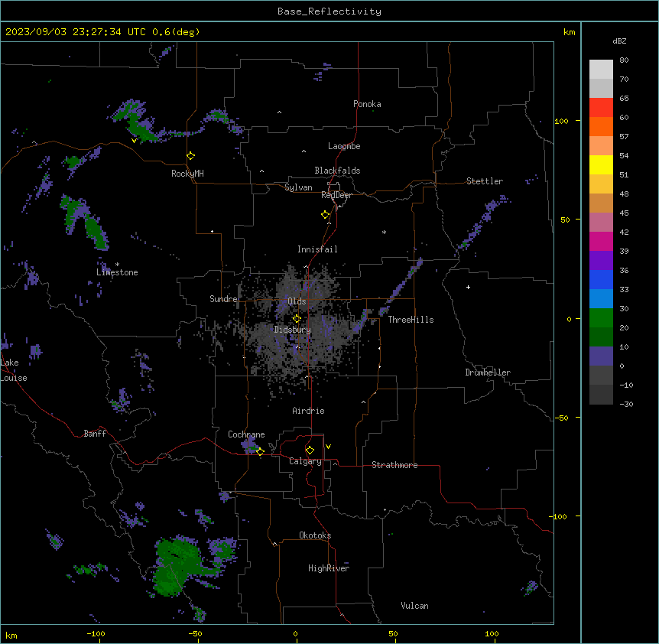Click the Ponoka city label
This screenshot has height=644, width=659.
(367, 104)
